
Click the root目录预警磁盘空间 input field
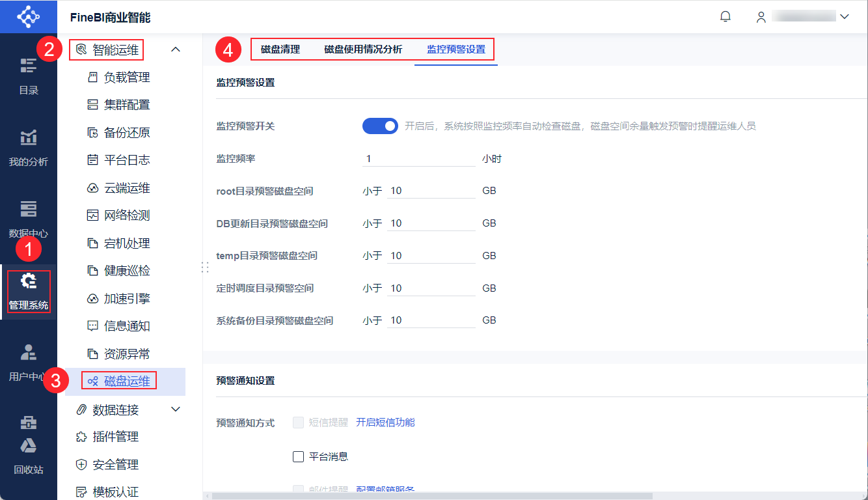click(431, 191)
